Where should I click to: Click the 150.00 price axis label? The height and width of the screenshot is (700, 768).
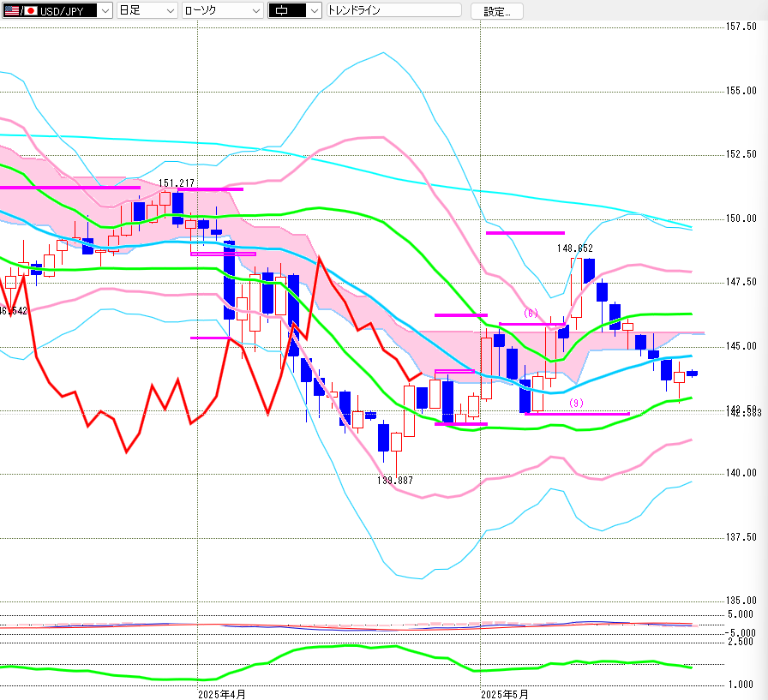[x=741, y=218]
